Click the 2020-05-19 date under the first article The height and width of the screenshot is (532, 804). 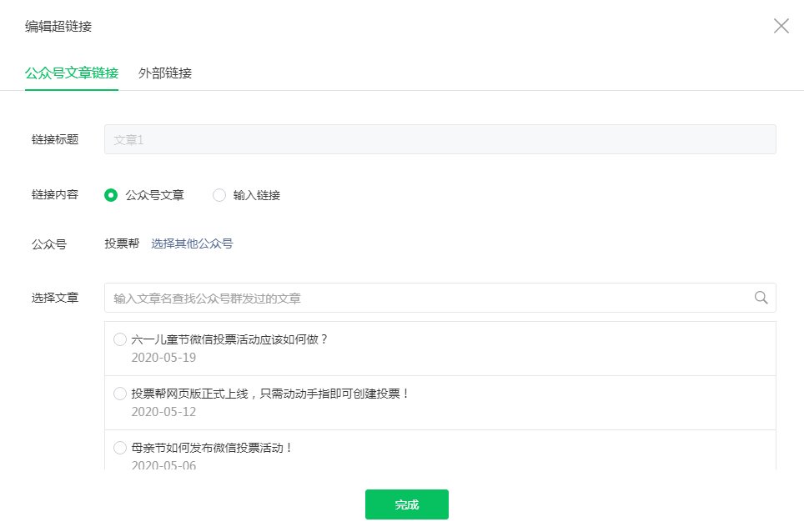pos(163,357)
